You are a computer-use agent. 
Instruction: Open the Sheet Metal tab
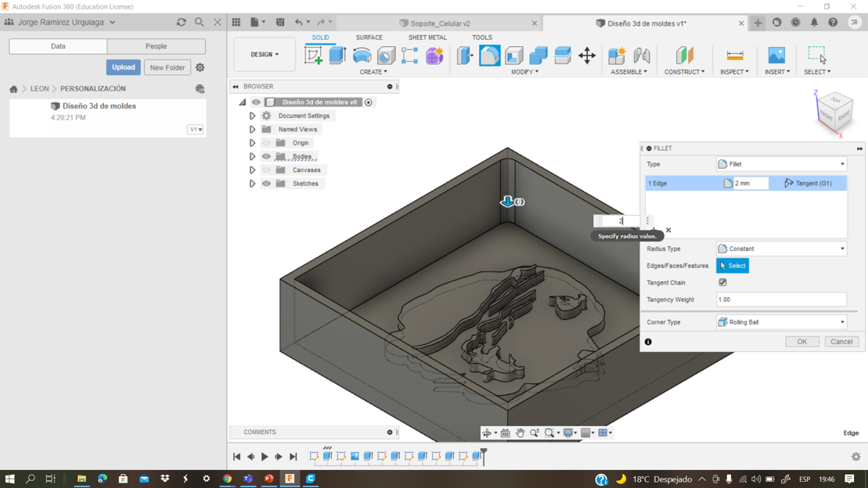pyautogui.click(x=427, y=38)
